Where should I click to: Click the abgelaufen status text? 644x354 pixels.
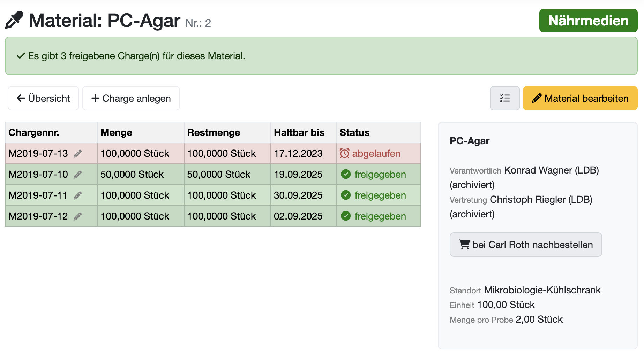[x=376, y=153]
